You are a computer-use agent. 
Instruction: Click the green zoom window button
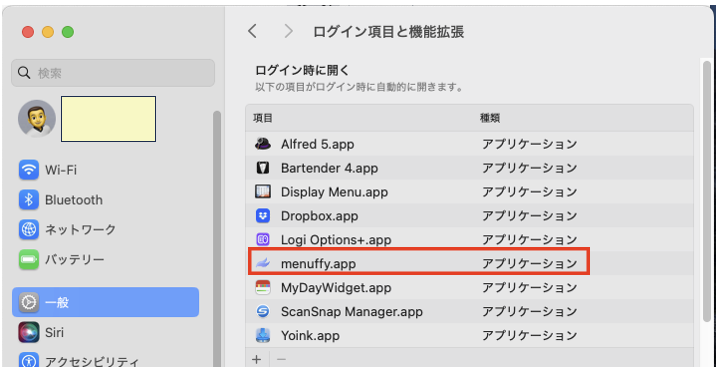(x=68, y=32)
